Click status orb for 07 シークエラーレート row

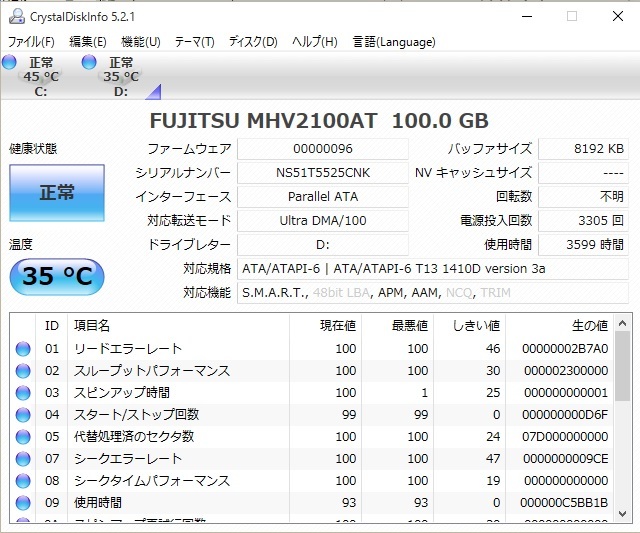point(23,459)
